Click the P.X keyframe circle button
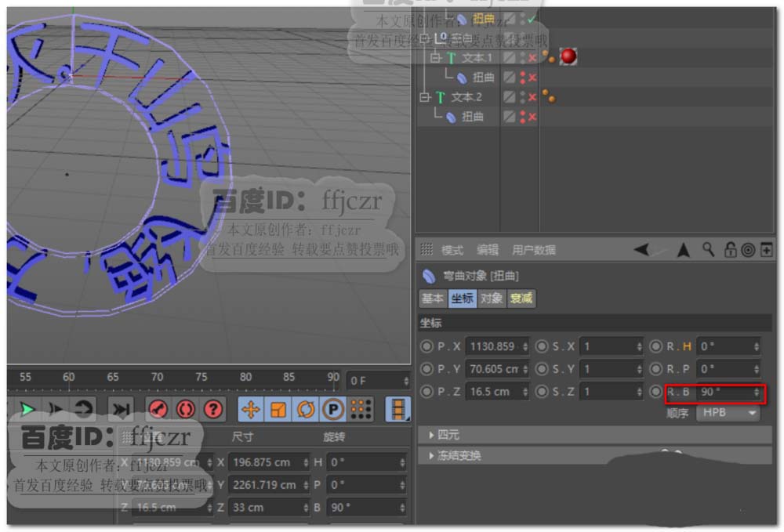The height and width of the screenshot is (532, 784). [426, 346]
